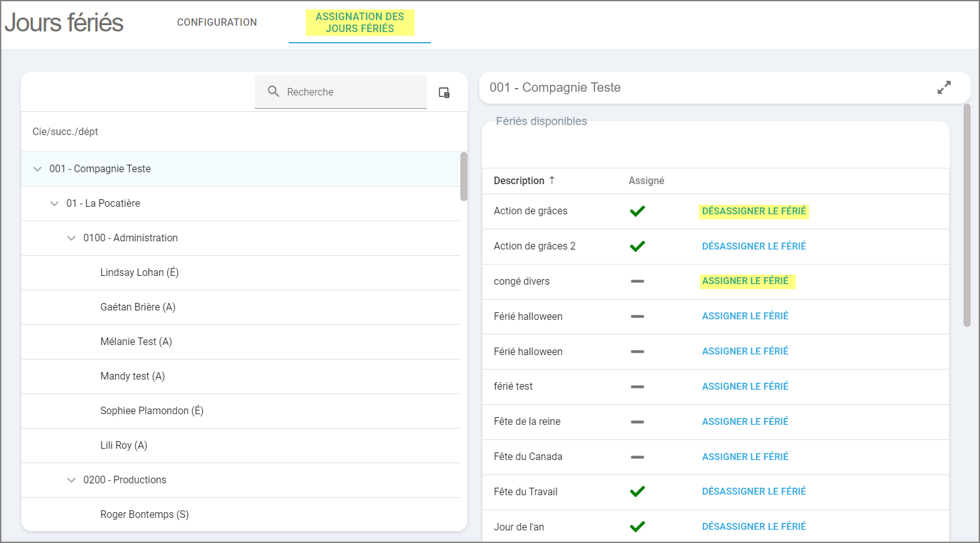Click the expand arrows icon in company header
This screenshot has width=980, height=543.
tap(944, 88)
